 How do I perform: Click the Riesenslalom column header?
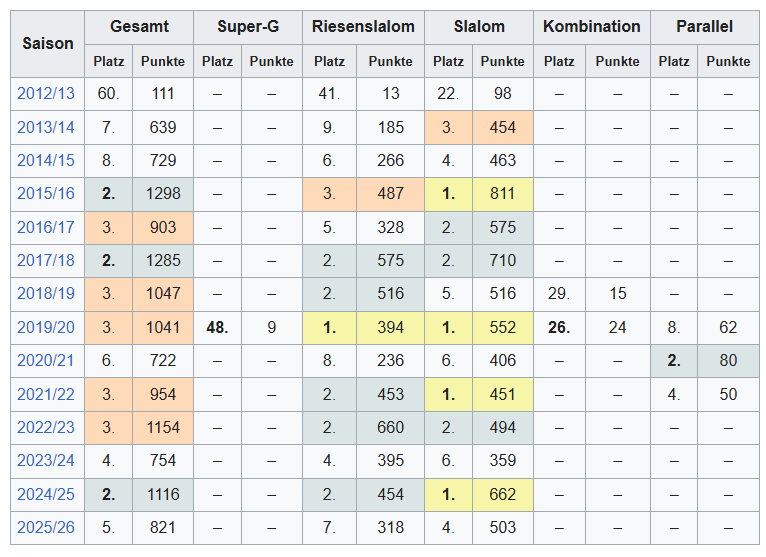363,27
